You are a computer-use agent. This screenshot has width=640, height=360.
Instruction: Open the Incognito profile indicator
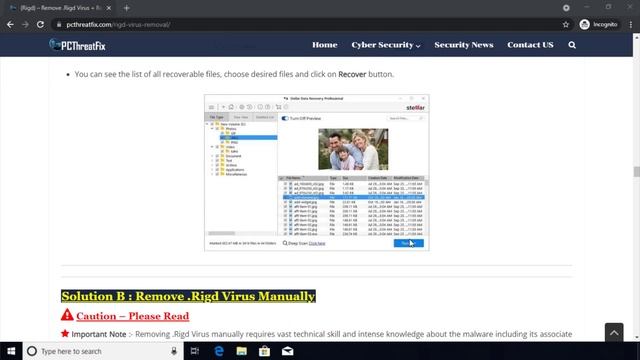click(x=598, y=24)
